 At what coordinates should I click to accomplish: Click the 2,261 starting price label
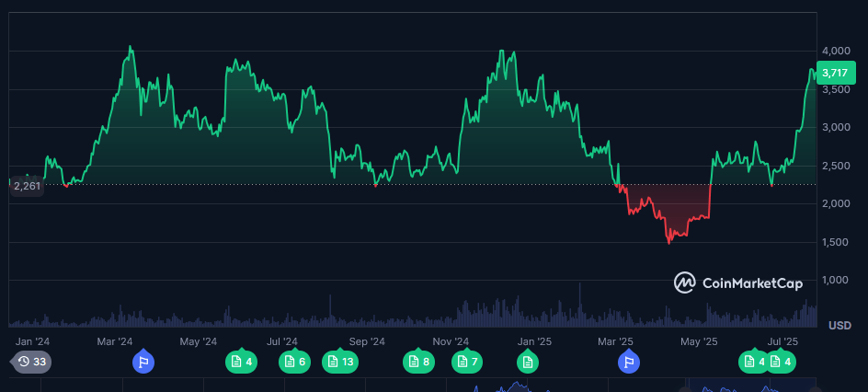pyautogui.click(x=27, y=186)
